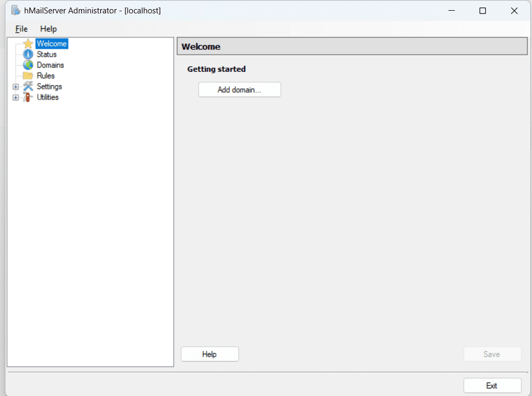Click the Rules folder icon

[x=28, y=76]
